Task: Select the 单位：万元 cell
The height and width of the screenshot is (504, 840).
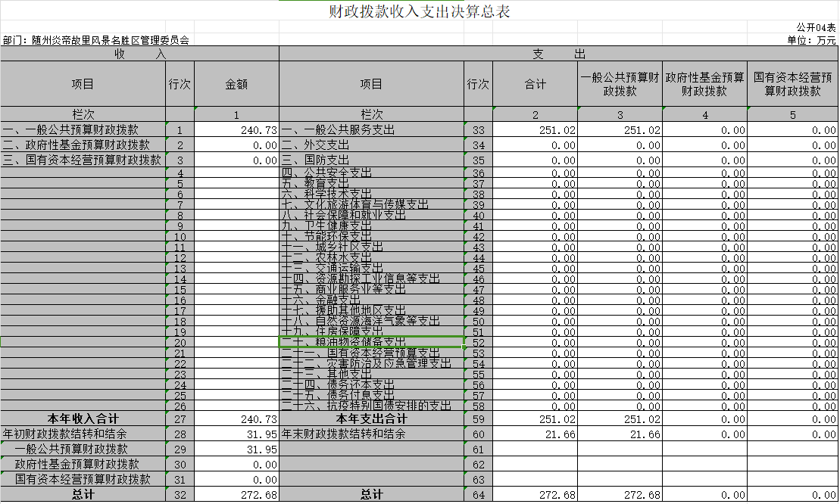Action: pos(811,40)
